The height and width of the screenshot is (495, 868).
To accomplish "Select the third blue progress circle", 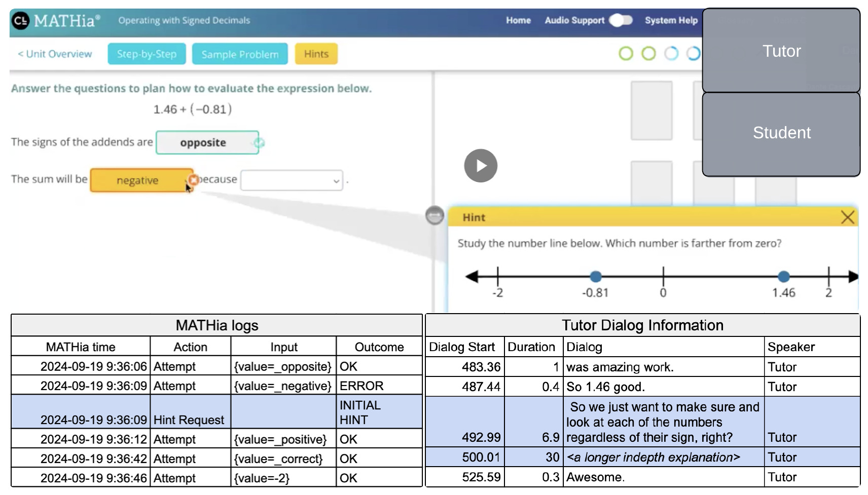I will [671, 53].
